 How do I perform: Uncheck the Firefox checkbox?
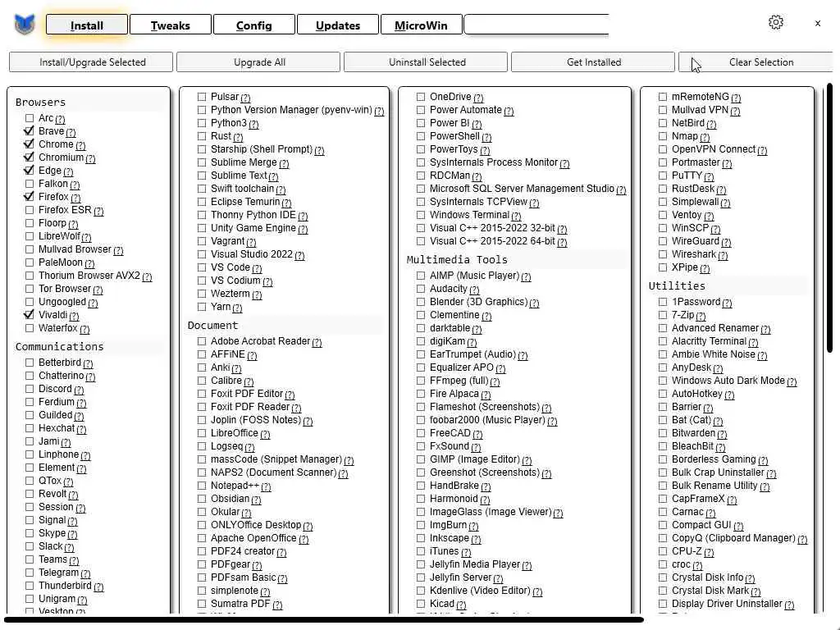(30, 197)
